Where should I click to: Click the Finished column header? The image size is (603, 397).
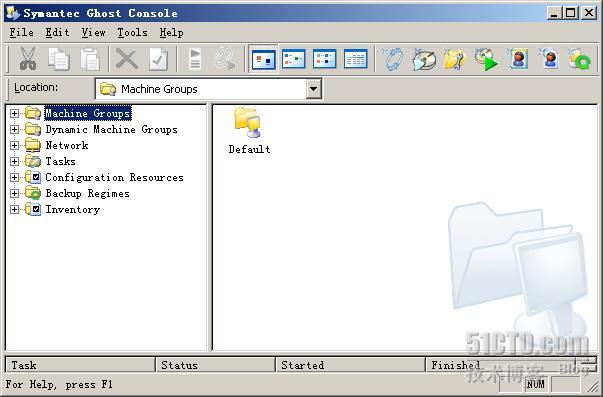[500, 365]
